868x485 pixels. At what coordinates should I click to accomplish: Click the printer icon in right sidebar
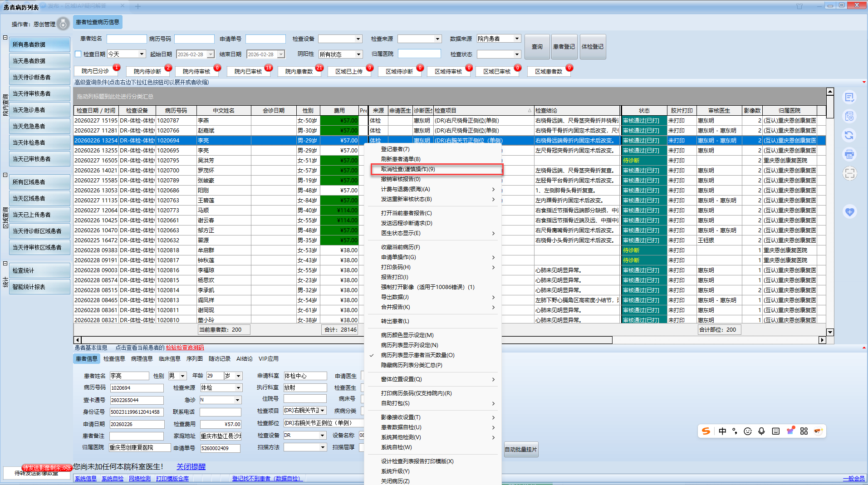[849, 154]
